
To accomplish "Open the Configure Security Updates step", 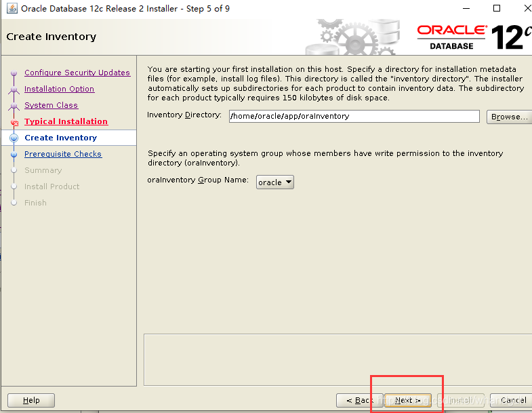I will [77, 73].
